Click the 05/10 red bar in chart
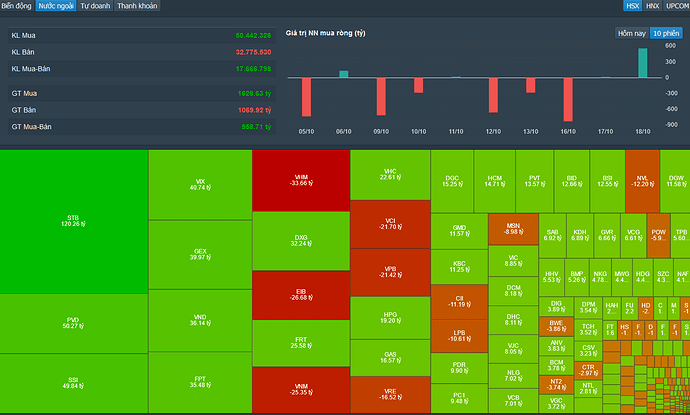Image resolution: width=690 pixels, height=415 pixels. tap(306, 97)
